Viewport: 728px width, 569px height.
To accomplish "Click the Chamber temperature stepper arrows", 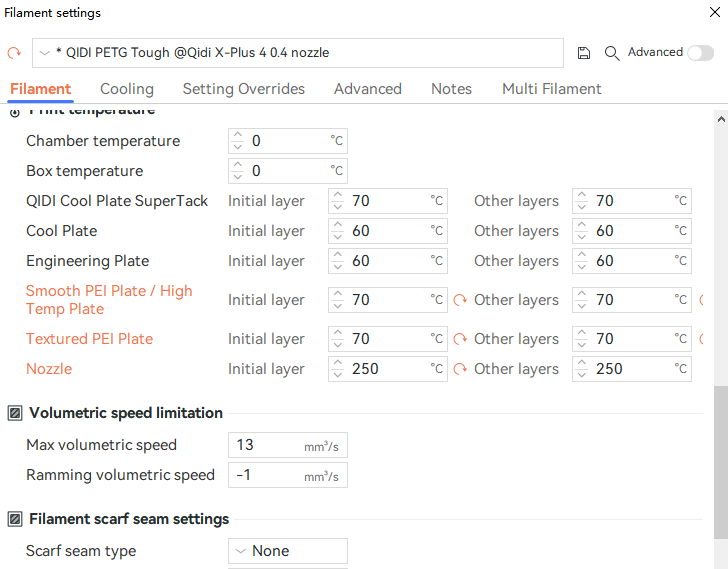I will point(237,141).
